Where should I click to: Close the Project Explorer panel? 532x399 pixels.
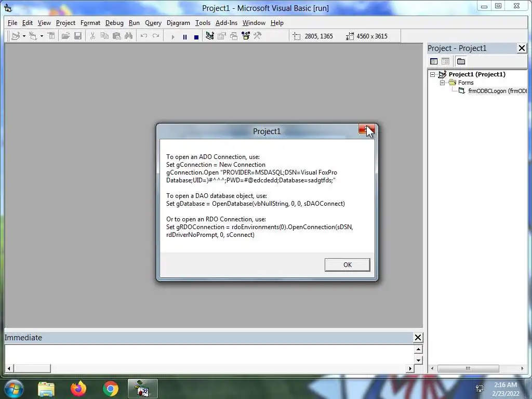(522, 48)
